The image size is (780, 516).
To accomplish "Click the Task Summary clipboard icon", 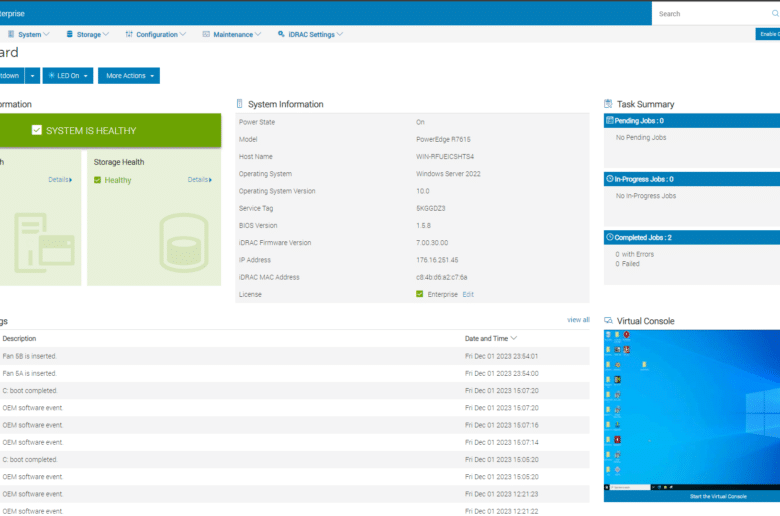I will [x=608, y=103].
